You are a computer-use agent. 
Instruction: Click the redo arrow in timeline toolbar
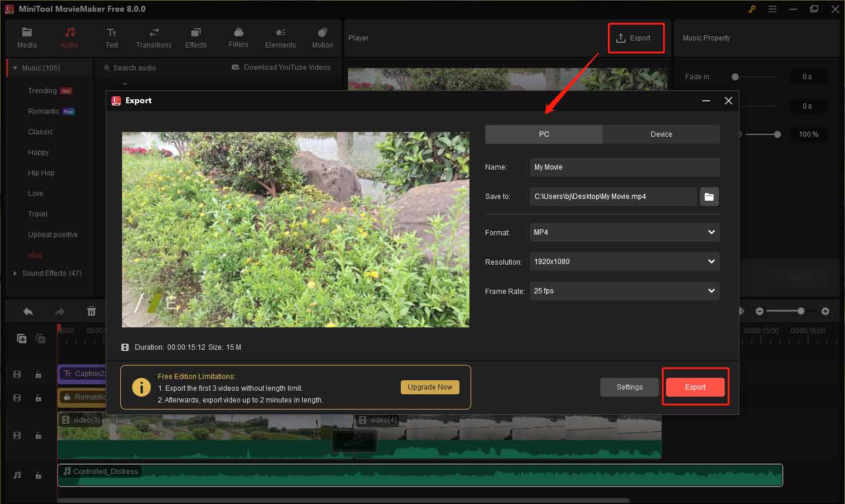coord(59,312)
